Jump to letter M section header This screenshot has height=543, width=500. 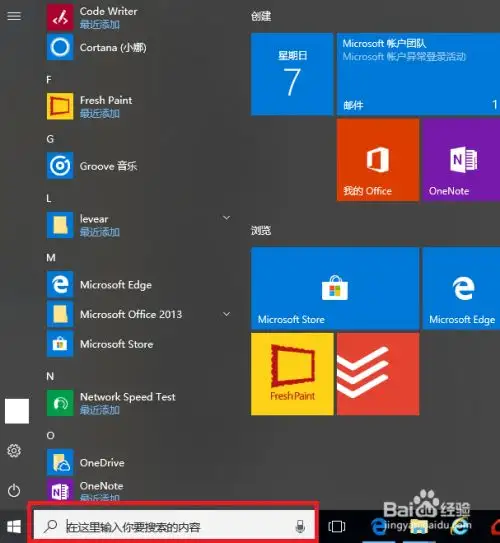click(x=51, y=258)
